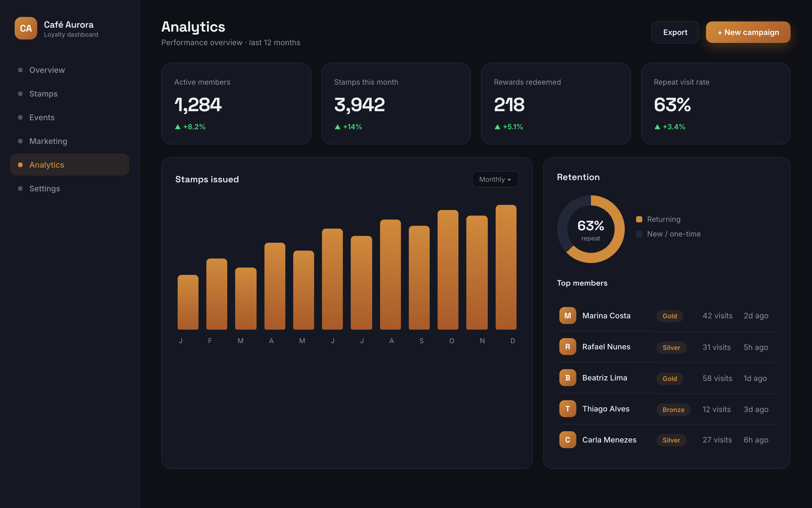The height and width of the screenshot is (508, 812).
Task: Click Rafael Nunes' R avatar
Action: point(568,347)
